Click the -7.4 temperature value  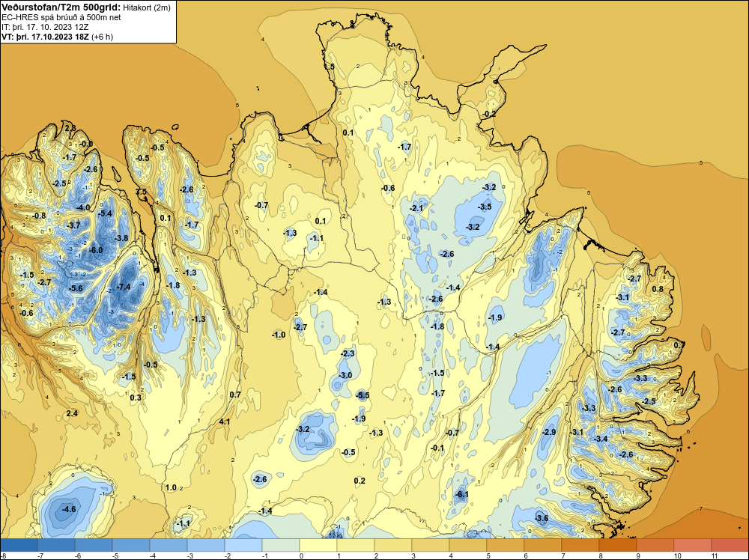(x=124, y=287)
